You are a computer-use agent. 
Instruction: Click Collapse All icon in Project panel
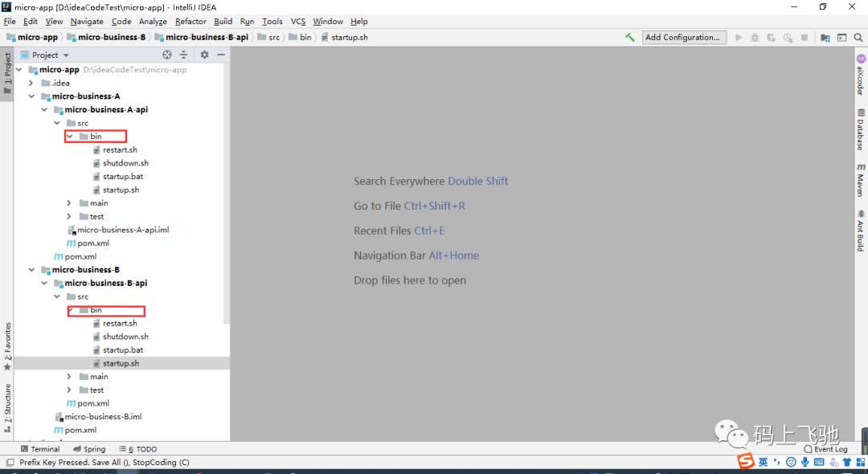[184, 55]
